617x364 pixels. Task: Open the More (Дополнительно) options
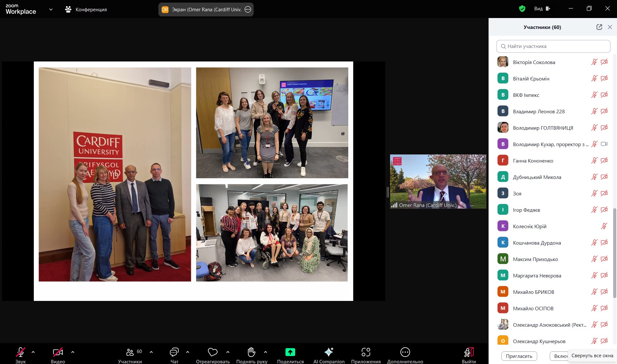click(x=405, y=352)
